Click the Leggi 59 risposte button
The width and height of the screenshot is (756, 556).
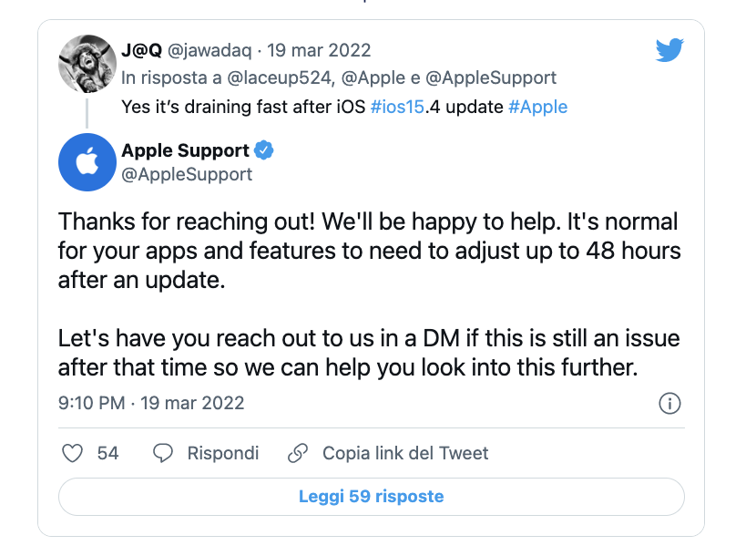[x=371, y=497]
